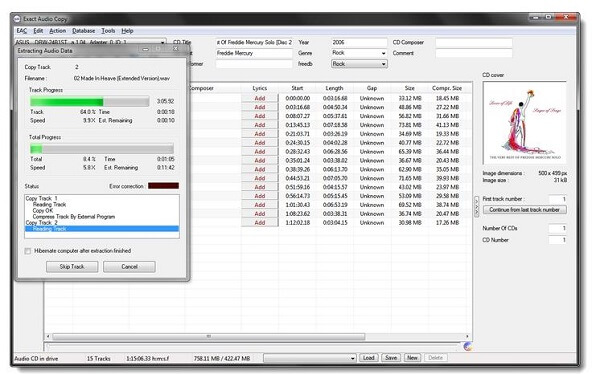This screenshot has width=600, height=374.
Task: Click the size cell 73.81 MB
Action: point(410,125)
